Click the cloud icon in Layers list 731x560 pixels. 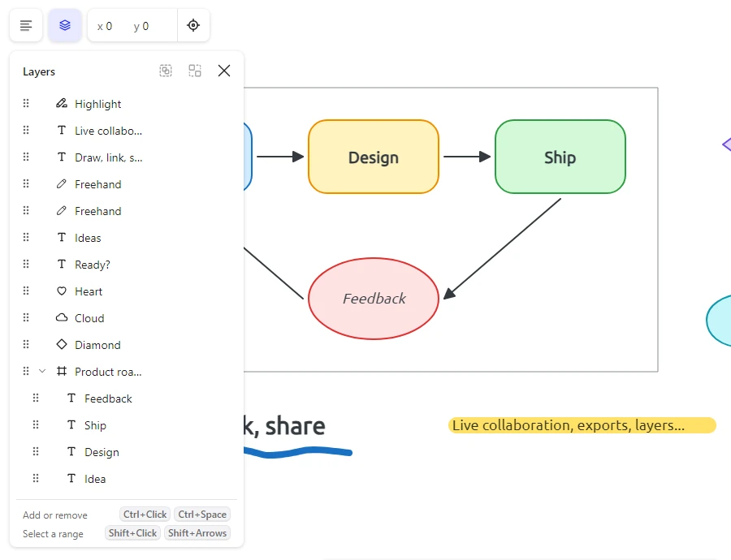pyautogui.click(x=62, y=317)
